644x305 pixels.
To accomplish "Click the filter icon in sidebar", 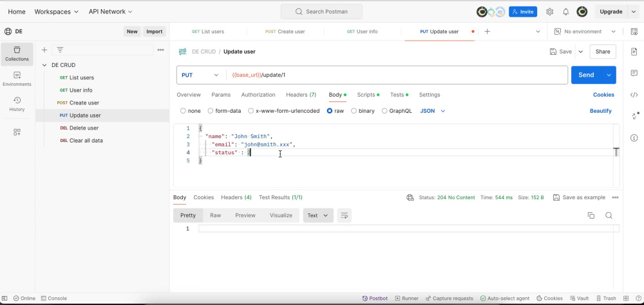I will (x=60, y=50).
